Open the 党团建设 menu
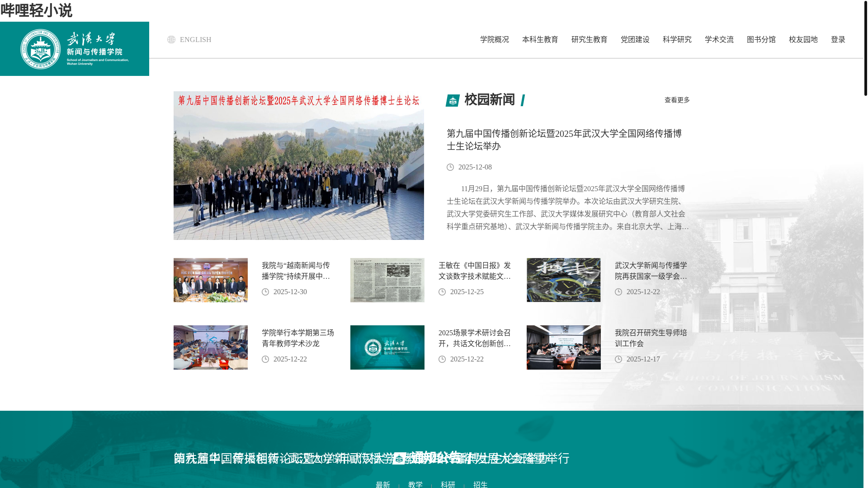The height and width of the screenshot is (488, 868). click(x=635, y=40)
